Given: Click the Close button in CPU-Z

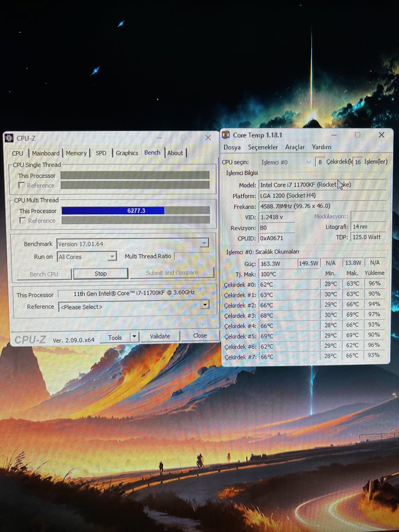Looking at the screenshot, I should click(200, 335).
